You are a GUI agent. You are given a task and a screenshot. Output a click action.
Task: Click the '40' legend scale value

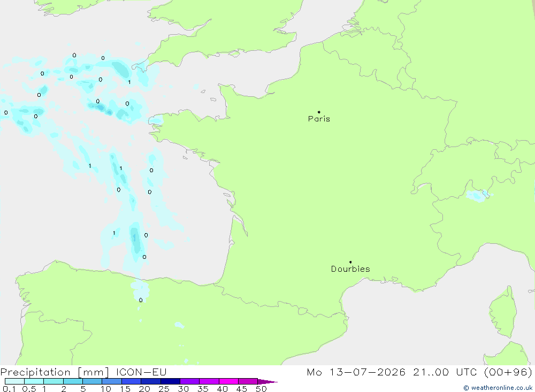click(223, 389)
